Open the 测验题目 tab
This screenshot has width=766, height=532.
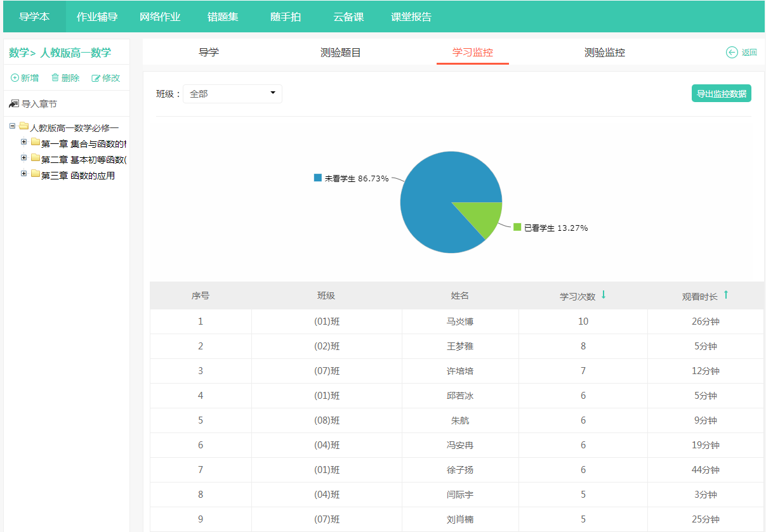(x=341, y=53)
